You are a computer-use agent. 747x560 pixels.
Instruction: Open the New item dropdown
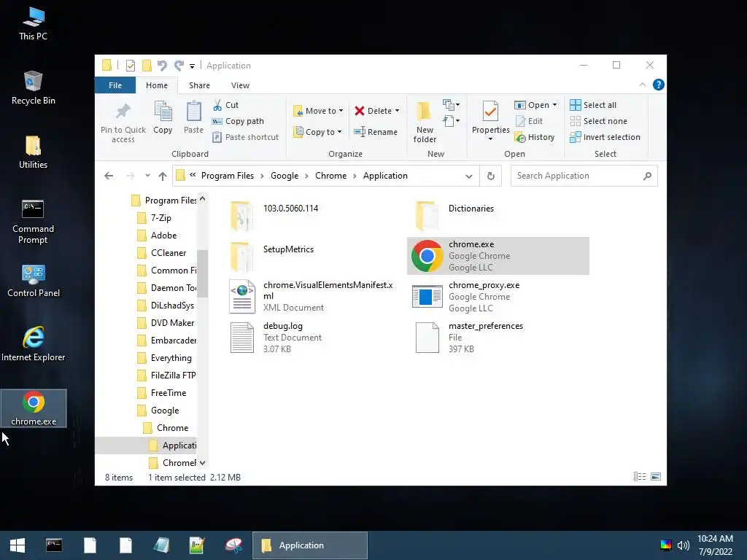[x=451, y=104]
